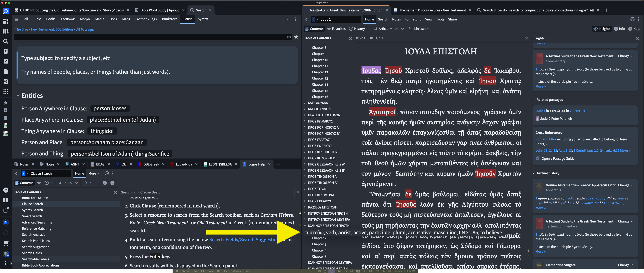The image size is (644, 273).
Task: Open the search panel three-dot menu
Action: pyautogui.click(x=295, y=19)
